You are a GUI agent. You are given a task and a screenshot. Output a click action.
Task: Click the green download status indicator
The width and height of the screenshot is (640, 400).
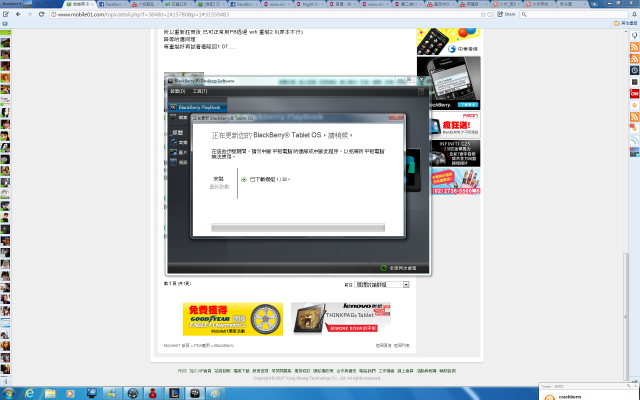244,179
